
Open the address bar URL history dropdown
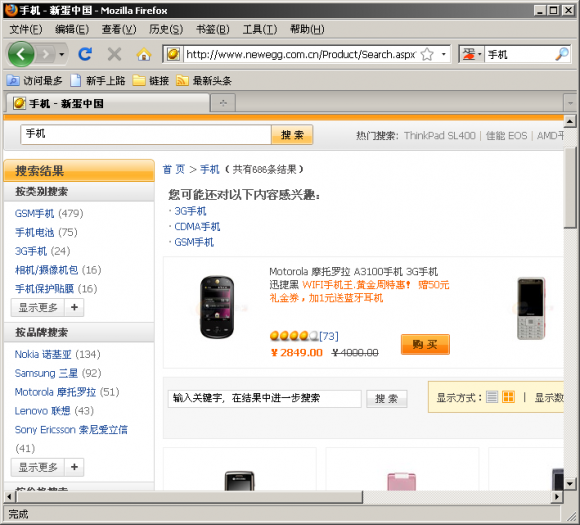444,54
